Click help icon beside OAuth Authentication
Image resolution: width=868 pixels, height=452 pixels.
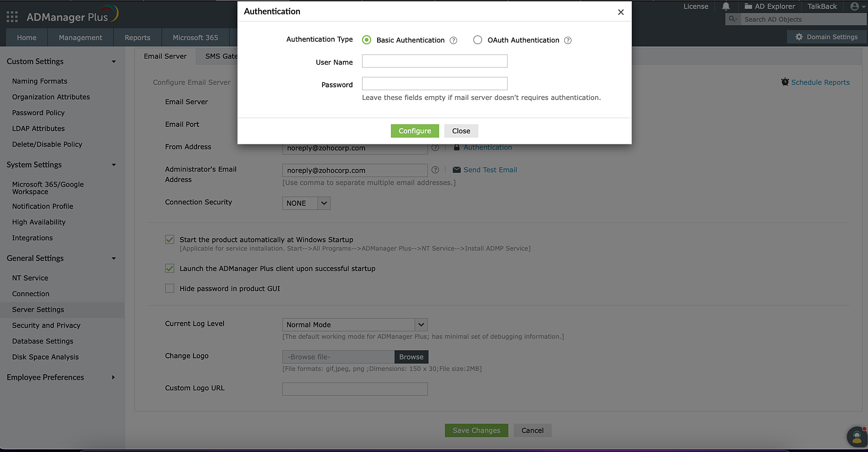(x=568, y=40)
